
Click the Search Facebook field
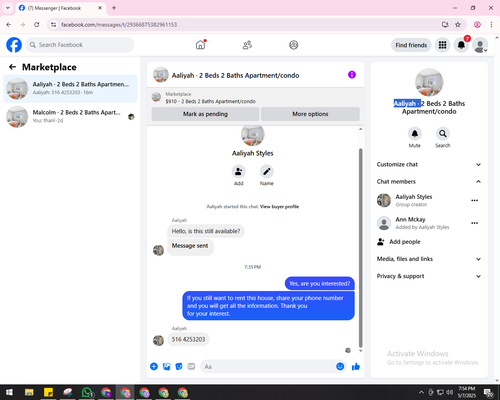(80, 45)
